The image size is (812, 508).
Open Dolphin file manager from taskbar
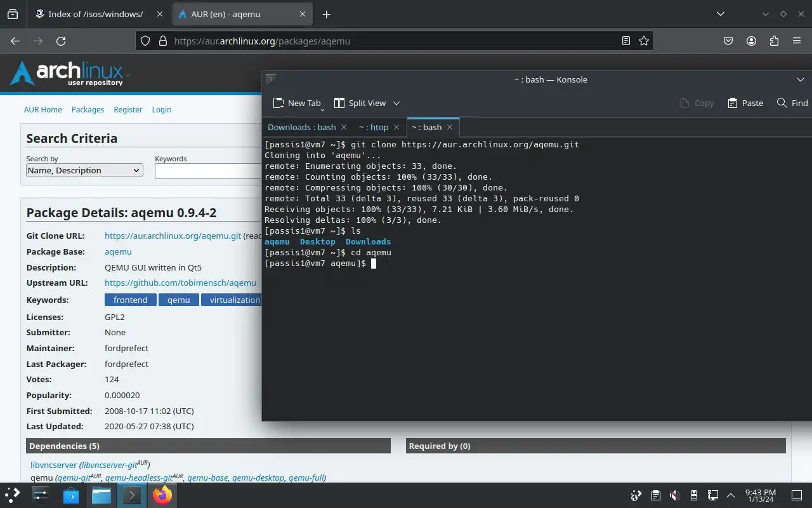[101, 495]
